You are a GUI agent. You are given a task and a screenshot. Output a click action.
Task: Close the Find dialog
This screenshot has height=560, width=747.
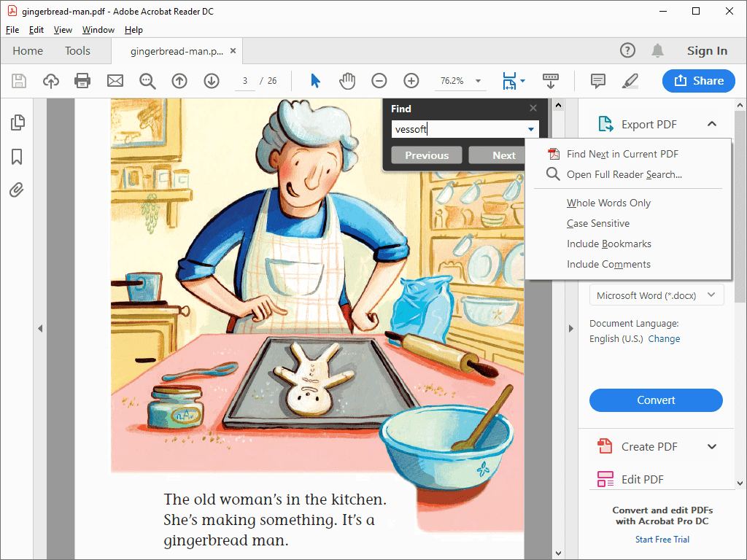[533, 108]
